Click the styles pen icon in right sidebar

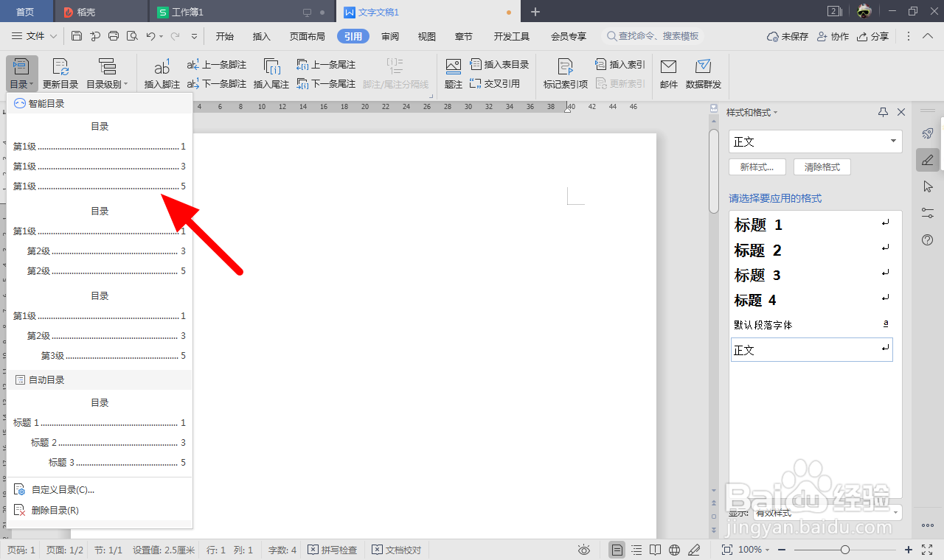click(928, 160)
